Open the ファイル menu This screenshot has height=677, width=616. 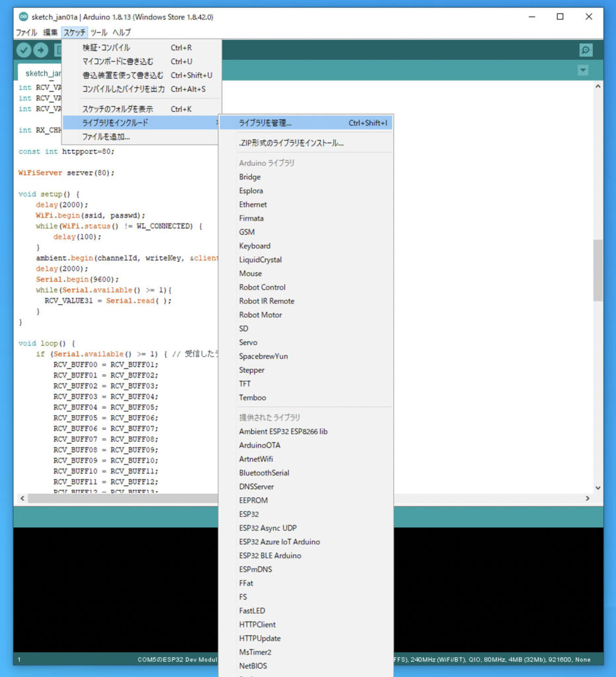point(26,32)
